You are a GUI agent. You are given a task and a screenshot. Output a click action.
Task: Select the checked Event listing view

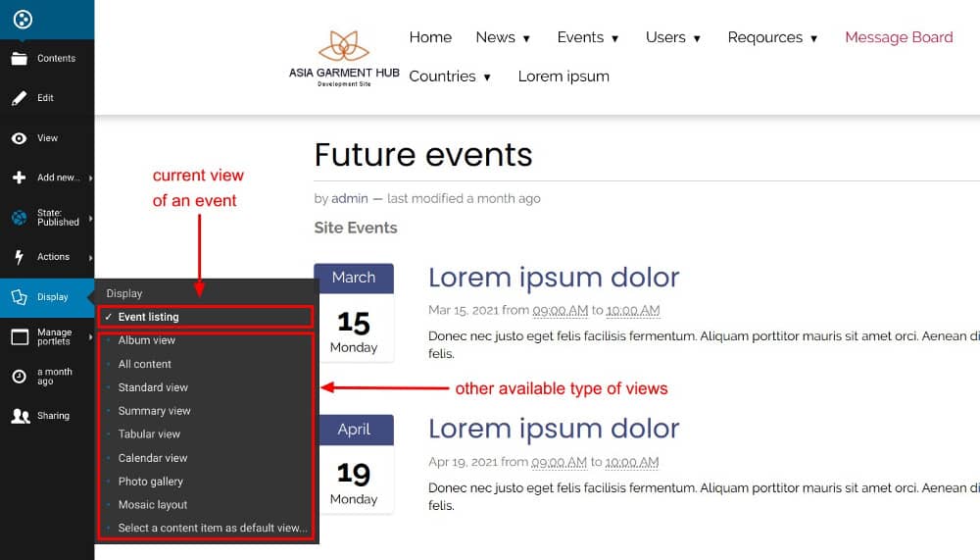(148, 317)
